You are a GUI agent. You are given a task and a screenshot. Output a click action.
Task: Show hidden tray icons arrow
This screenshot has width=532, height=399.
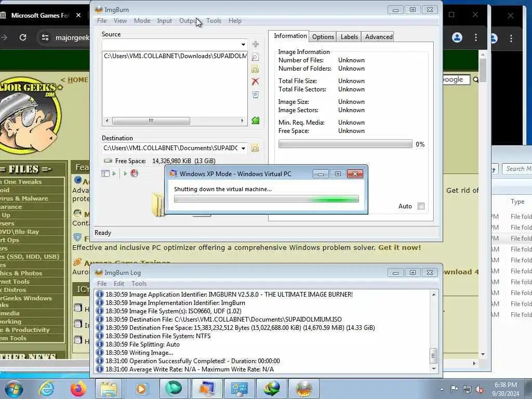tap(442, 389)
